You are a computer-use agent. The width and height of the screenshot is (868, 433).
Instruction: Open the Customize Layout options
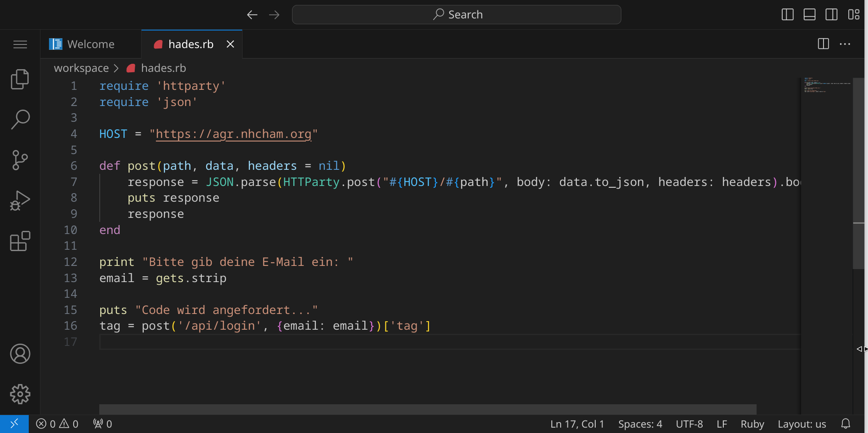tap(854, 15)
